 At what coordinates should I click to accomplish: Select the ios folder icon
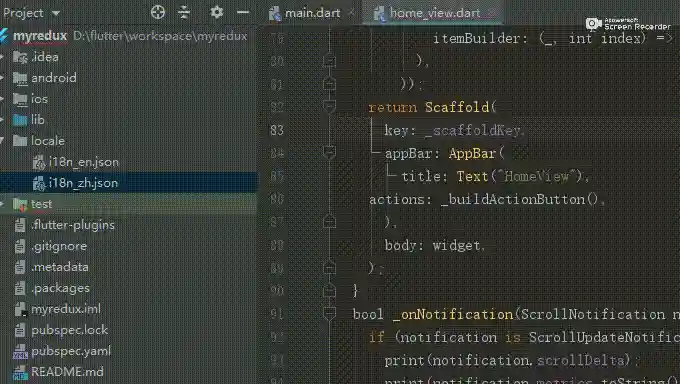coord(20,99)
